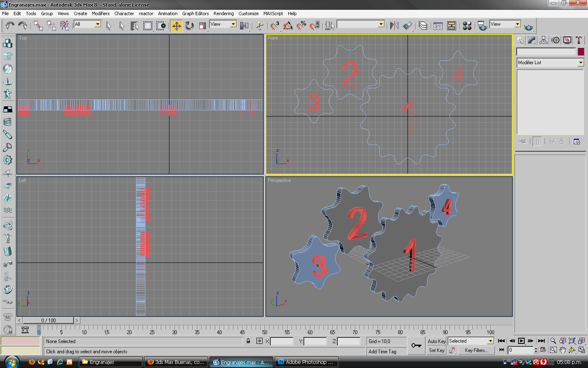588x368 pixels.
Task: Click the Zoom Extents navigation icon
Action: [572, 341]
